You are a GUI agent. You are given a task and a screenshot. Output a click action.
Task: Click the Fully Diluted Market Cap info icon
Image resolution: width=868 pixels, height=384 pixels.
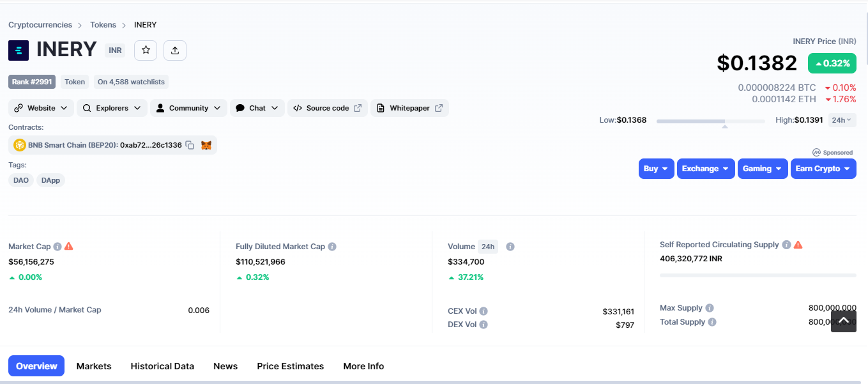coord(332,247)
